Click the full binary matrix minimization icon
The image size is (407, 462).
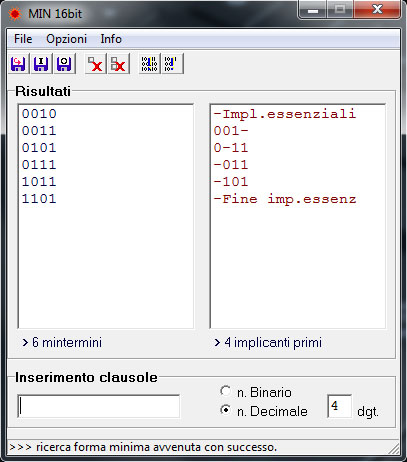(x=149, y=63)
